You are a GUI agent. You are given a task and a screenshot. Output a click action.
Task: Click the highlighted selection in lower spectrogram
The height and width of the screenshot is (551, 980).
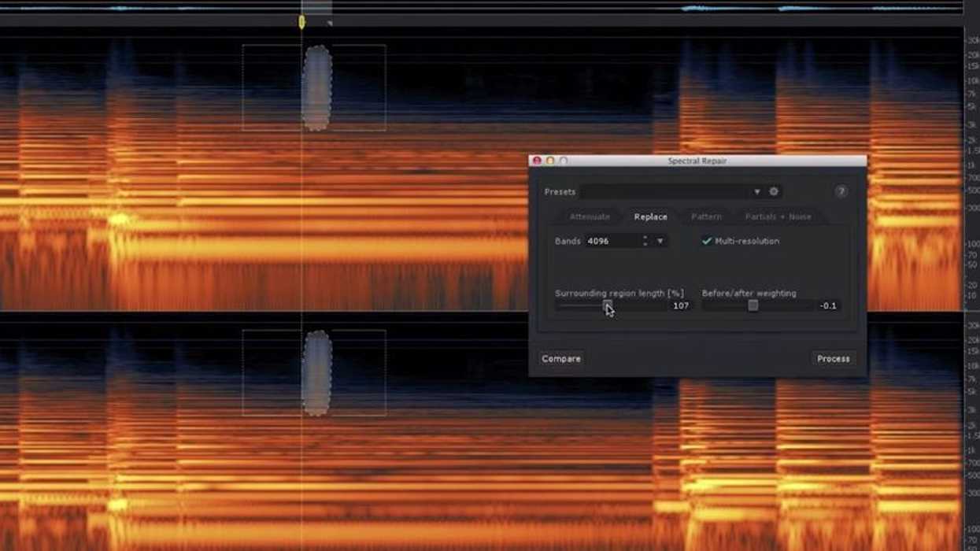pyautogui.click(x=316, y=373)
